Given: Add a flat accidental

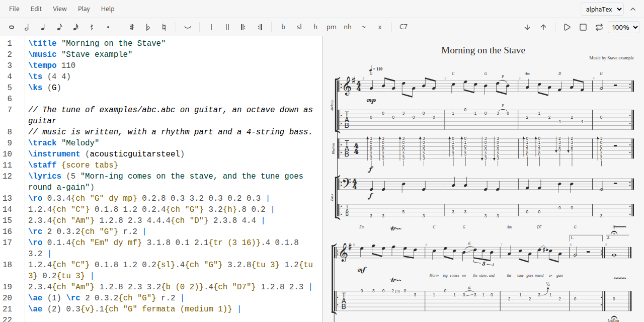Looking at the screenshot, I should click(x=148, y=27).
